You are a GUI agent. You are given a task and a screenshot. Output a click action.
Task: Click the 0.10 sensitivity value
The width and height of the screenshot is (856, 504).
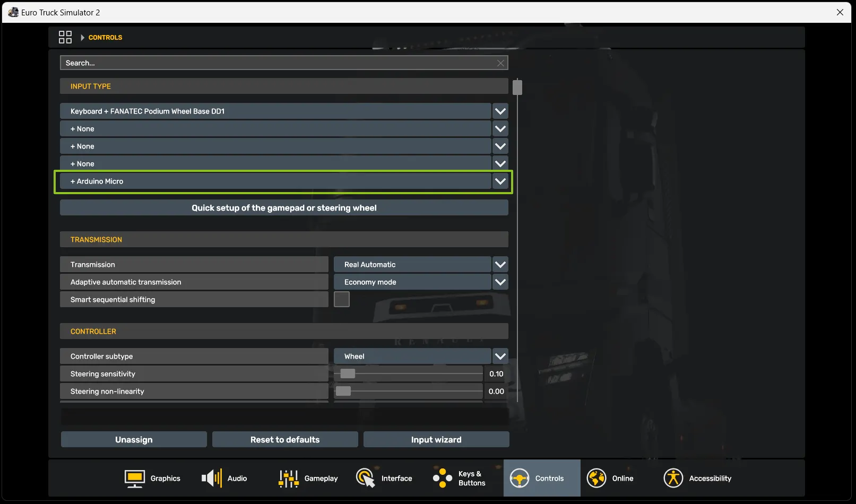click(x=496, y=374)
